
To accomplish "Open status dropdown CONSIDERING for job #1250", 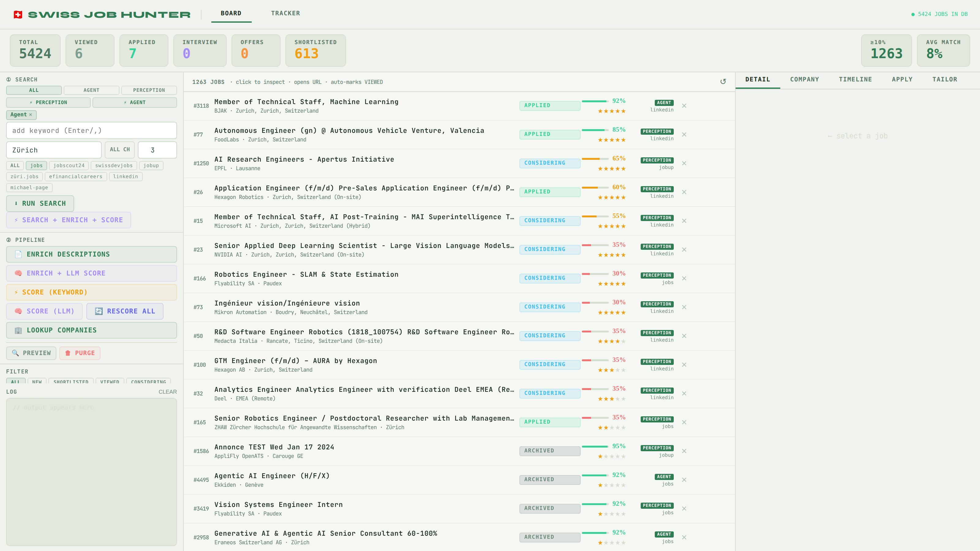I will 550,163.
